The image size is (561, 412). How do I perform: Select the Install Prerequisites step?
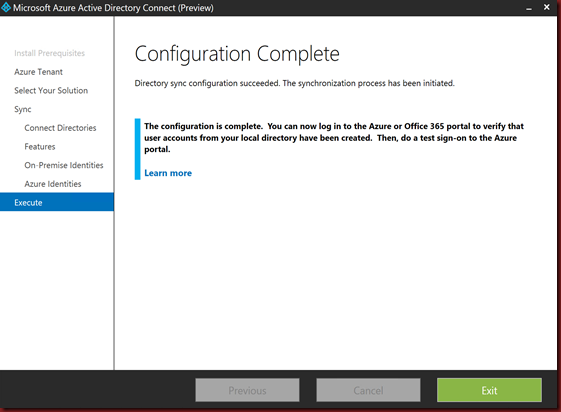[49, 53]
